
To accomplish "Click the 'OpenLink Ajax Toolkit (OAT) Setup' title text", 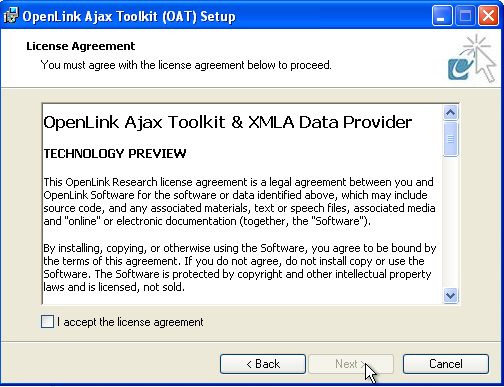I will (x=129, y=16).
